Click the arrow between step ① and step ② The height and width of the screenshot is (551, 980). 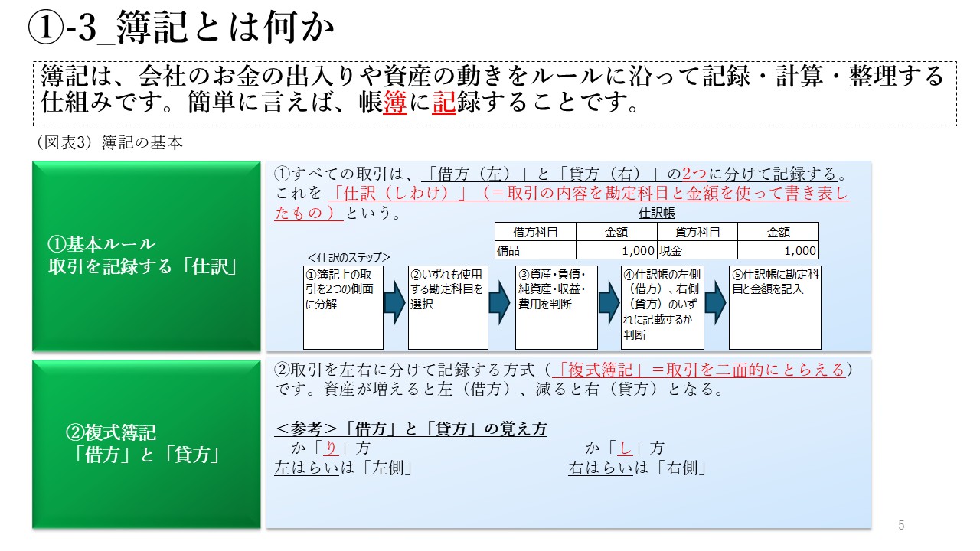click(394, 303)
